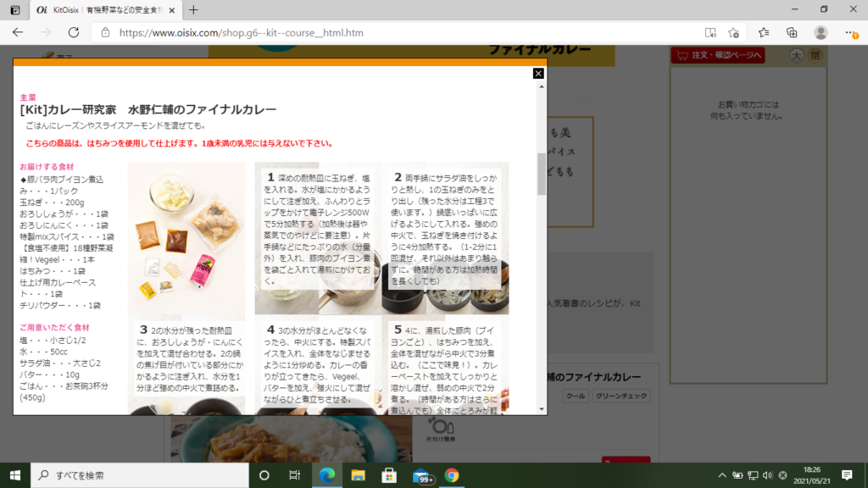Screen dimensions: 868x488
Task: Click the kit ingredients photo
Action: click(x=186, y=238)
